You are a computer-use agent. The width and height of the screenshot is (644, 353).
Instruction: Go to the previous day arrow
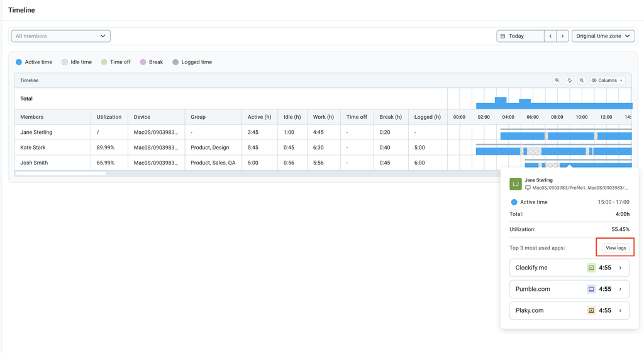tap(550, 36)
